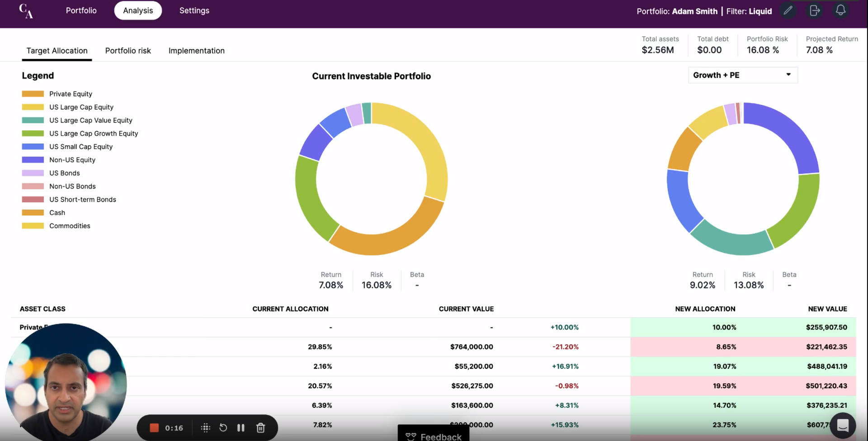Click the Non-US Equity legend swatch
868x441 pixels.
pyautogui.click(x=33, y=160)
